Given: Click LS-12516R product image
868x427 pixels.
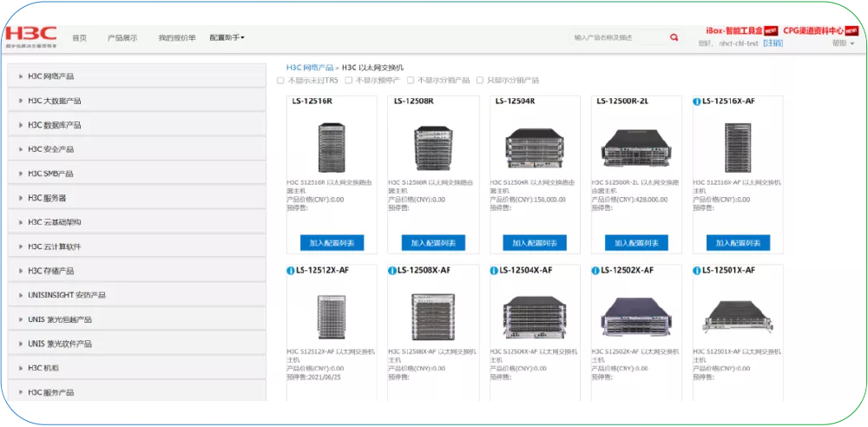Looking at the screenshot, I should [x=332, y=148].
